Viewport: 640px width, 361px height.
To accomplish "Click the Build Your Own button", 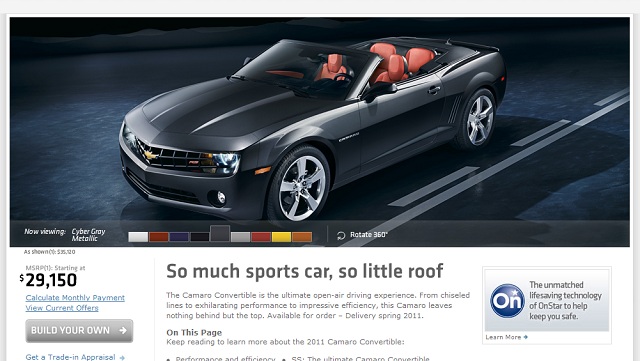I will coord(79,331).
